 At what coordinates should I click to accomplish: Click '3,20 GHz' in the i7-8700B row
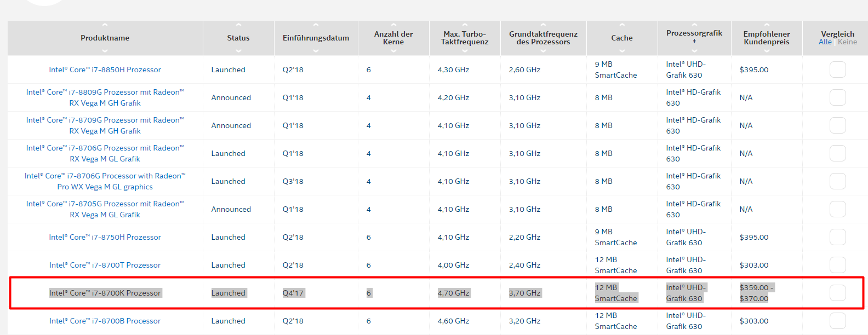tap(524, 321)
